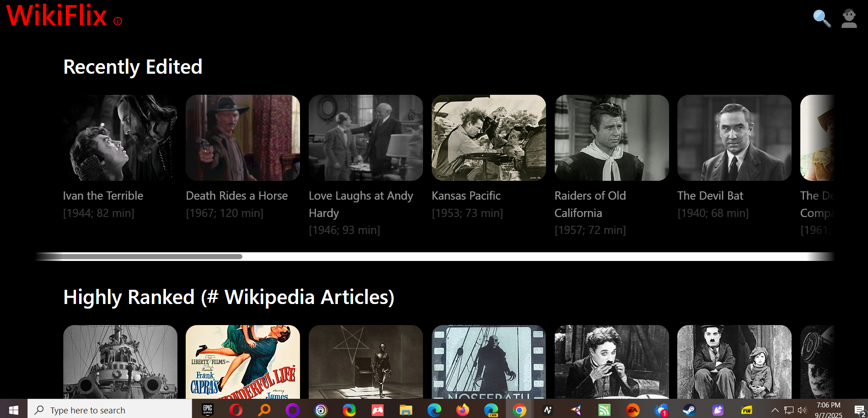Click the Kansas Pacific title text
This screenshot has height=418, width=868.
(x=466, y=195)
